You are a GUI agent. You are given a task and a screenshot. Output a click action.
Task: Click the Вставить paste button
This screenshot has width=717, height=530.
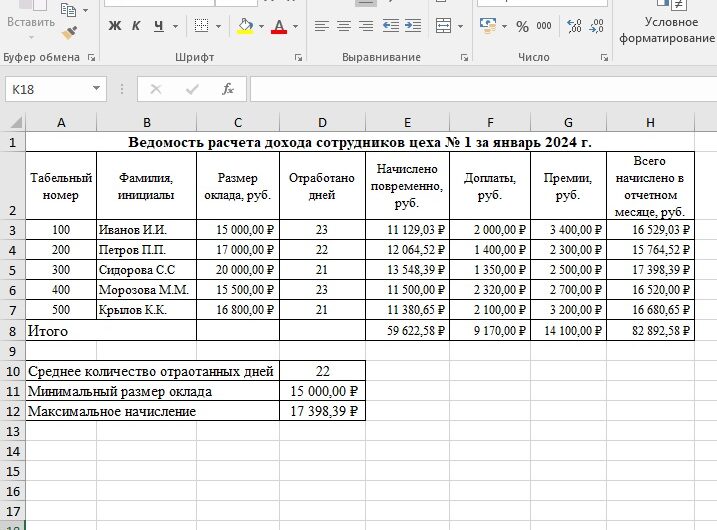click(x=31, y=22)
